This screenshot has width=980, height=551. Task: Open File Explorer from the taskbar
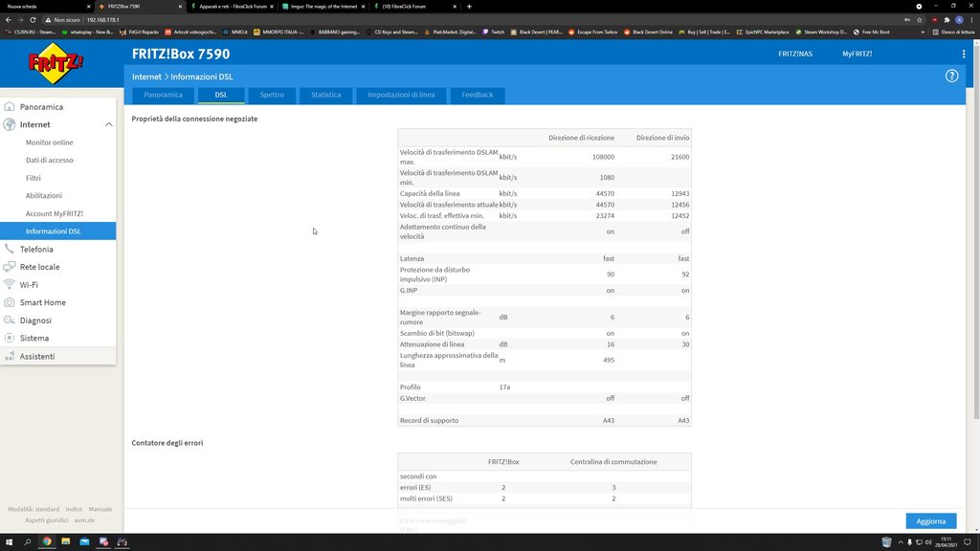coord(66,541)
